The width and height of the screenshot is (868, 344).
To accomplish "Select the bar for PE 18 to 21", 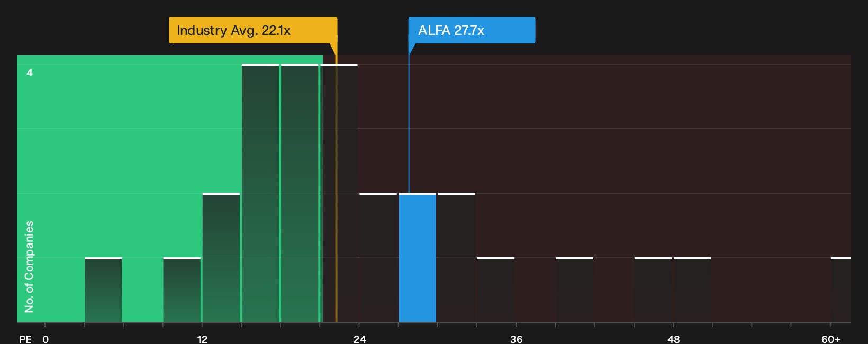I will 300,193.
